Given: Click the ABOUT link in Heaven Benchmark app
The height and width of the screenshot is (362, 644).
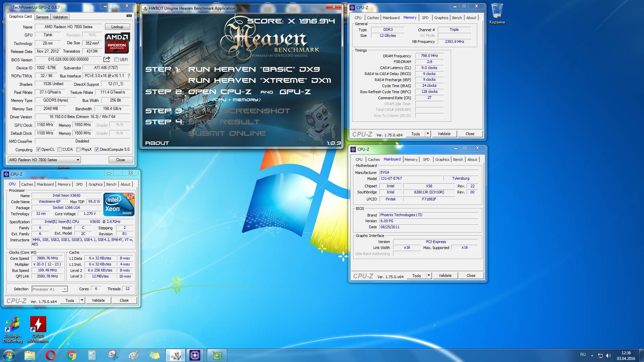Looking at the screenshot, I should [157, 143].
